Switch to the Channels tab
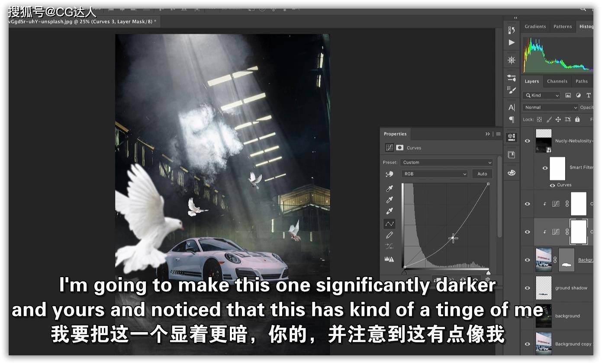The width and height of the screenshot is (602, 364). click(x=557, y=81)
